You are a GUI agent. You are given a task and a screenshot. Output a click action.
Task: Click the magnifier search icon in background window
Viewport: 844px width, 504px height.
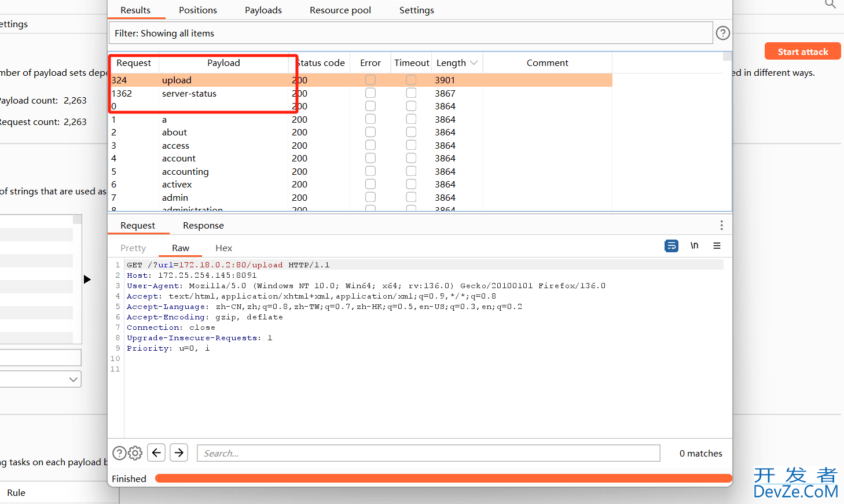pyautogui.click(x=830, y=4)
